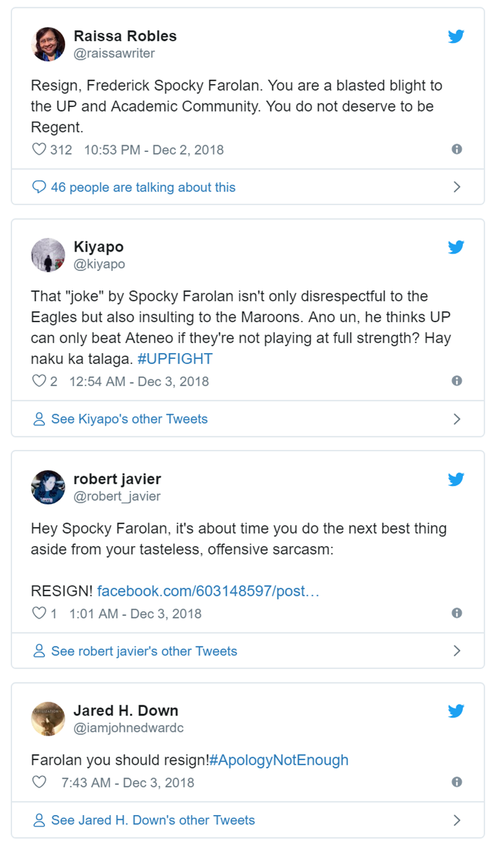Like Raissa Robles tweet with heart

click(x=39, y=149)
